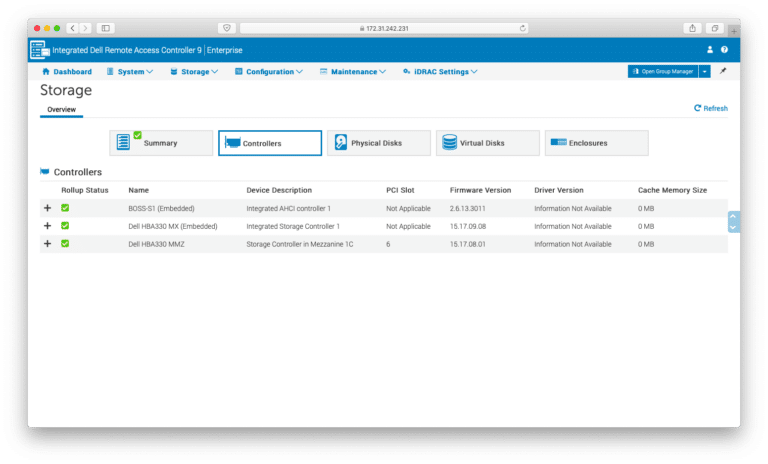Image resolution: width=768 pixels, height=464 pixels.
Task: Open the System dropdown menu
Action: [x=130, y=72]
